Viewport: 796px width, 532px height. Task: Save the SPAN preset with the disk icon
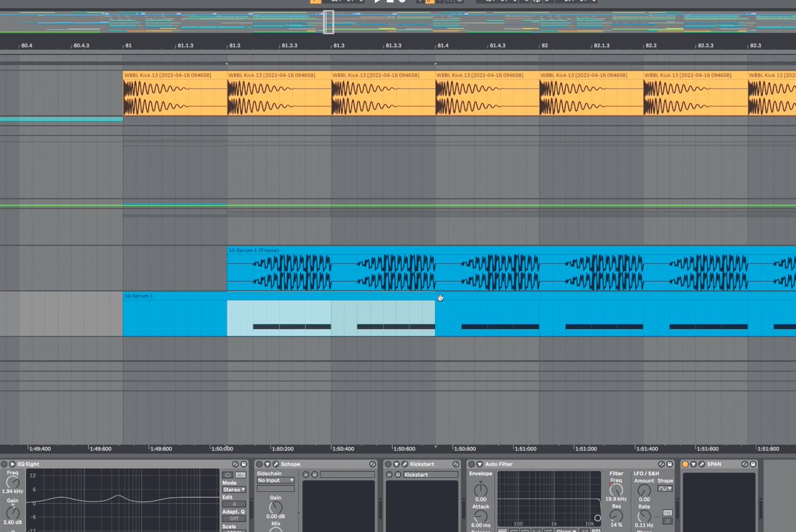[753, 464]
